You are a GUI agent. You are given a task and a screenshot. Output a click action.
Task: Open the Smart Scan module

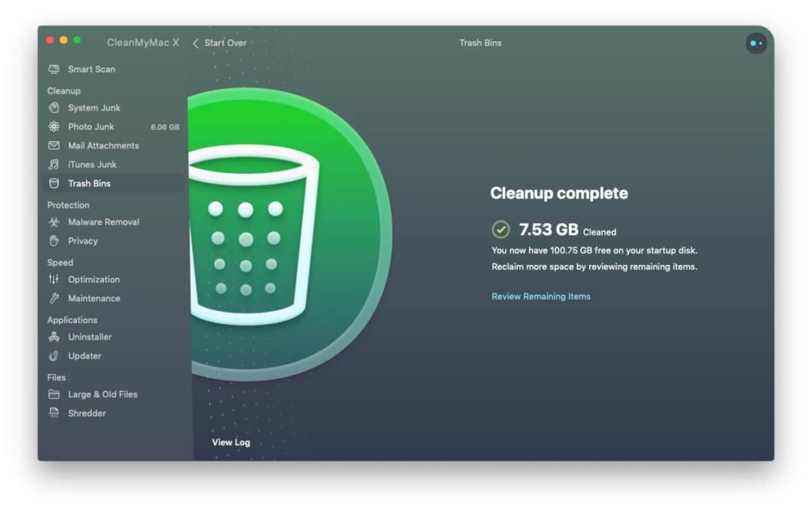click(x=92, y=69)
